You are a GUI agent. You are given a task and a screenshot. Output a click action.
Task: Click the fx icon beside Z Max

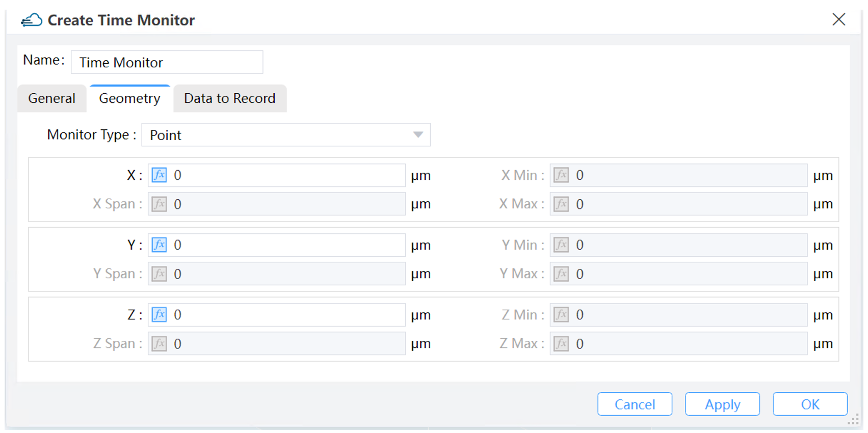click(x=561, y=344)
